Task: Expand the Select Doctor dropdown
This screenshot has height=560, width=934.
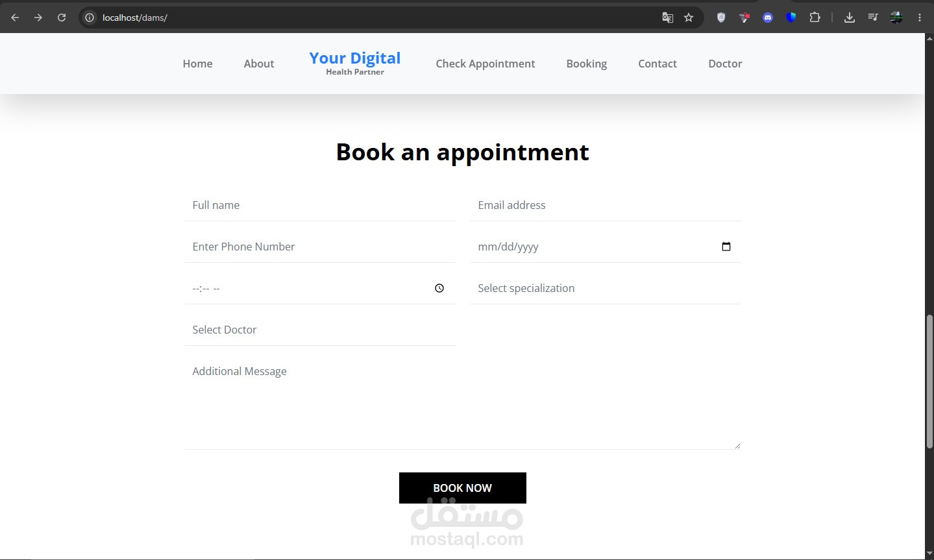Action: pyautogui.click(x=320, y=330)
